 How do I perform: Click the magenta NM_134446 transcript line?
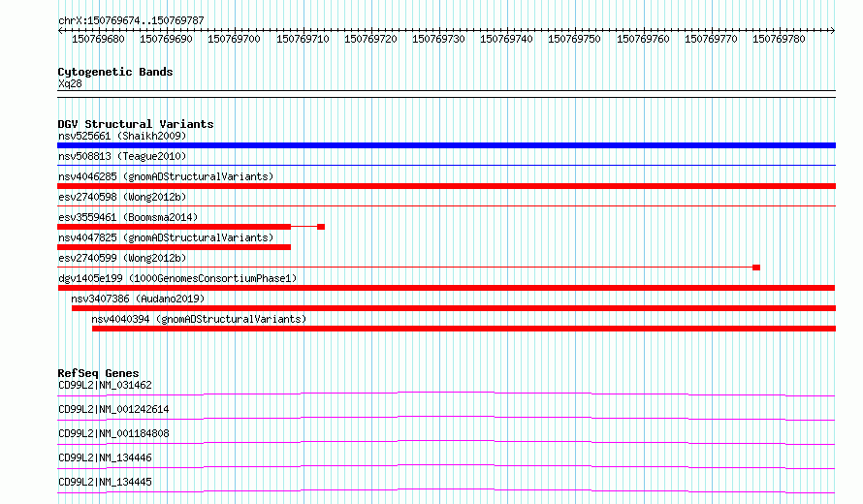pyautogui.click(x=446, y=466)
